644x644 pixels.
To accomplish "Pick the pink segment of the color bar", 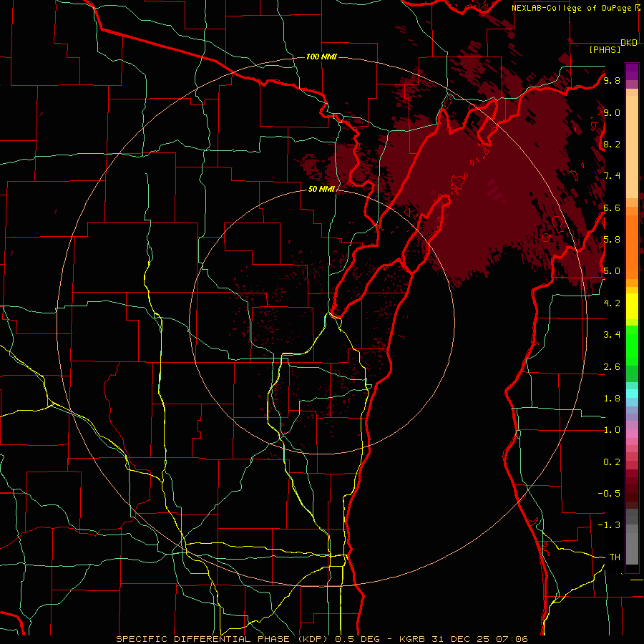I will click(x=632, y=434).
